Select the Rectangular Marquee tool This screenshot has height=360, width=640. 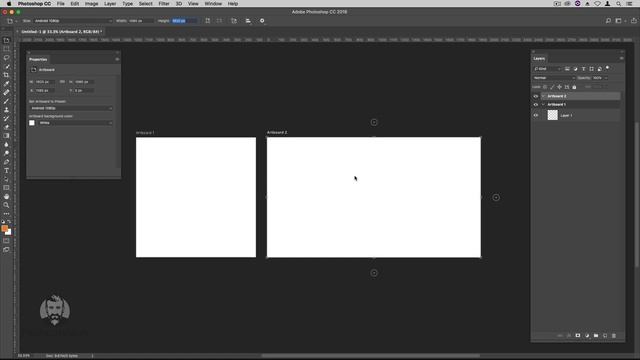[6, 49]
